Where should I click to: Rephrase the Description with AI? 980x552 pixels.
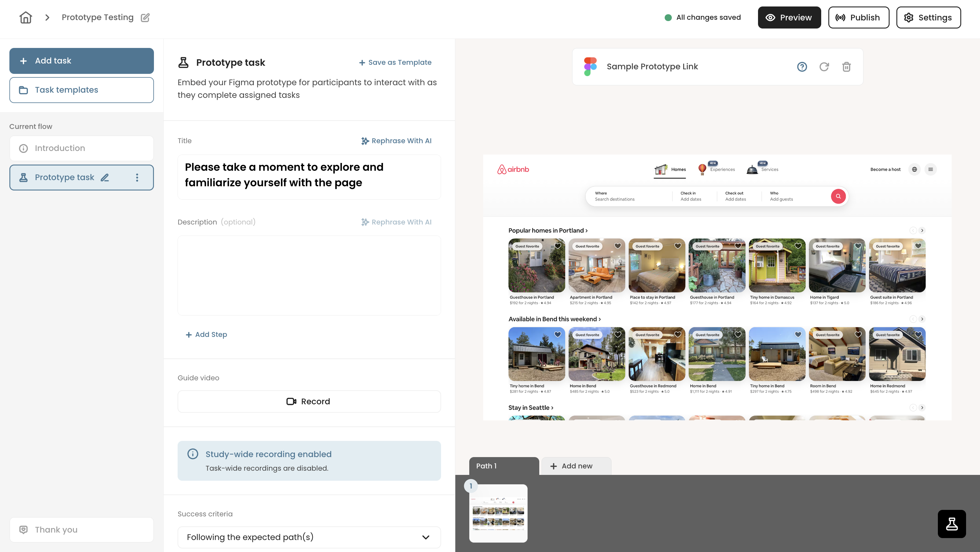(396, 222)
